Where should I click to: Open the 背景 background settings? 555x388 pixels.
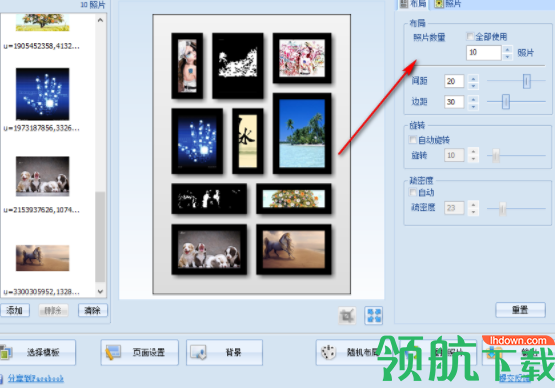pyautogui.click(x=224, y=352)
